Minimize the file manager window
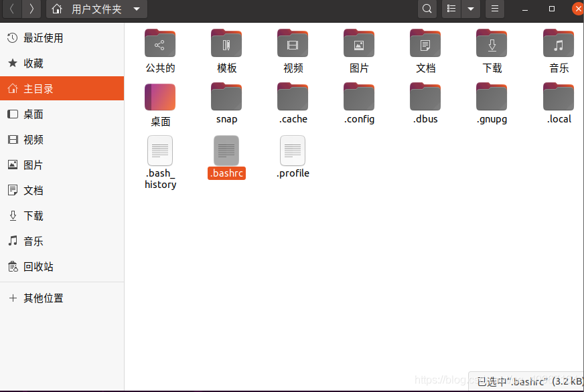This screenshot has height=392, width=584. pyautogui.click(x=525, y=9)
